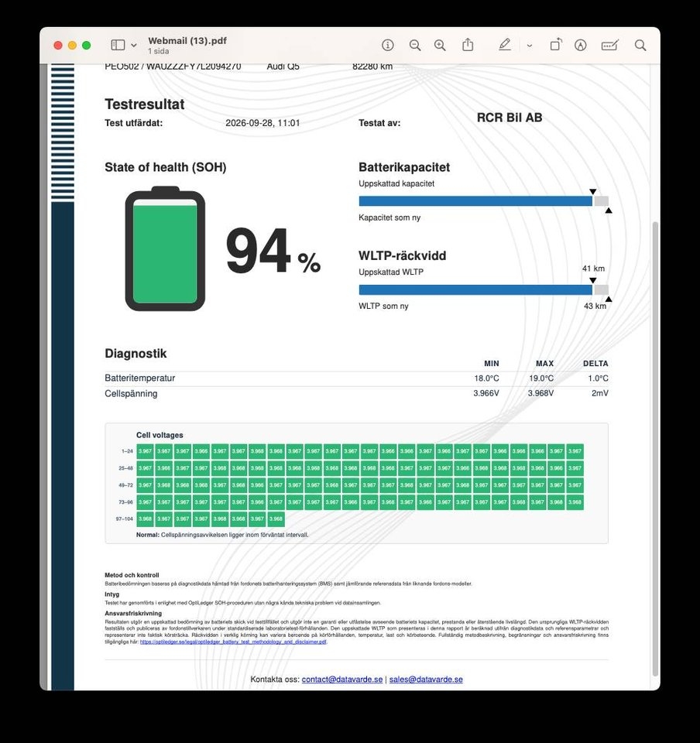Open the sidebar view options chevron
700x743 pixels.
[x=134, y=46]
